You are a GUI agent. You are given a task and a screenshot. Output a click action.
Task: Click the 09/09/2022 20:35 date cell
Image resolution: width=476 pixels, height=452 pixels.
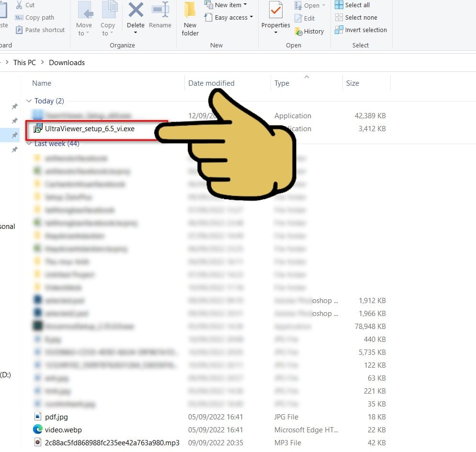click(x=215, y=442)
